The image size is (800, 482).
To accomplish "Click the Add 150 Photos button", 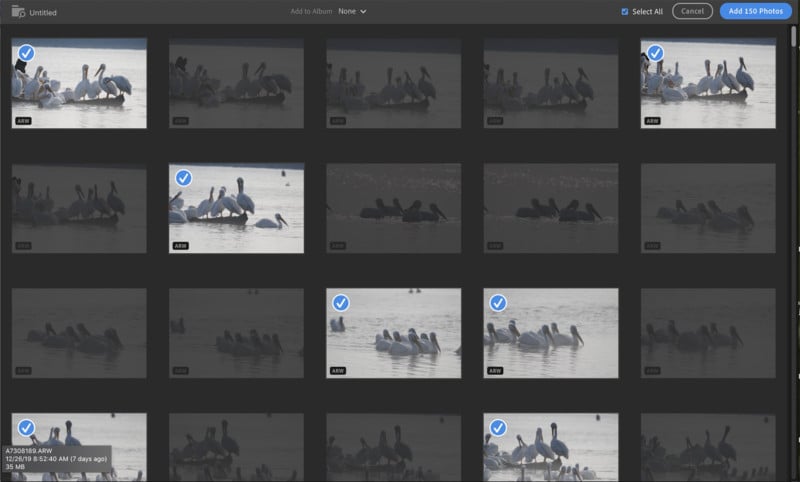I will [755, 11].
